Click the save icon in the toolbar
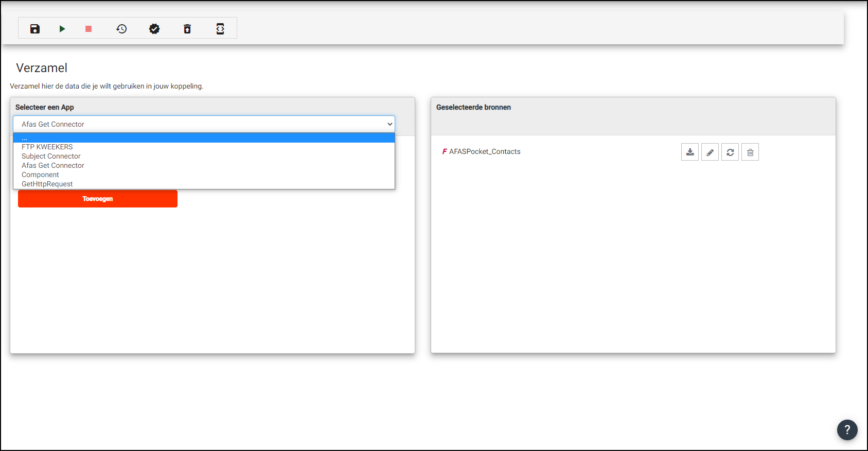 coord(35,29)
